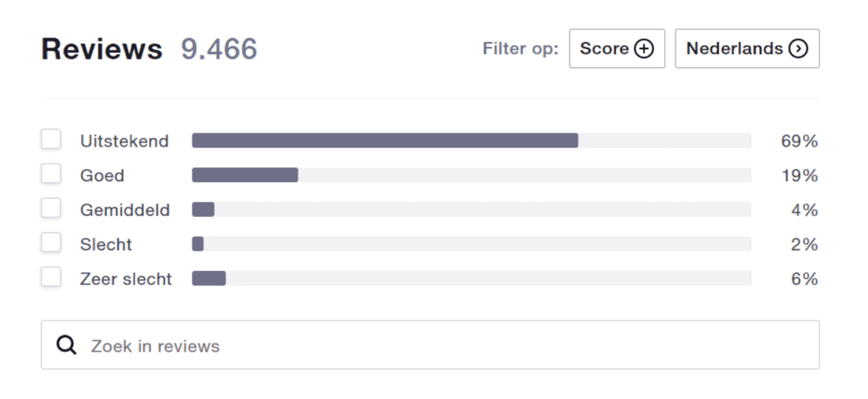Enable the Slecht rating checkbox
Image resolution: width=868 pixels, height=399 pixels.
click(51, 242)
